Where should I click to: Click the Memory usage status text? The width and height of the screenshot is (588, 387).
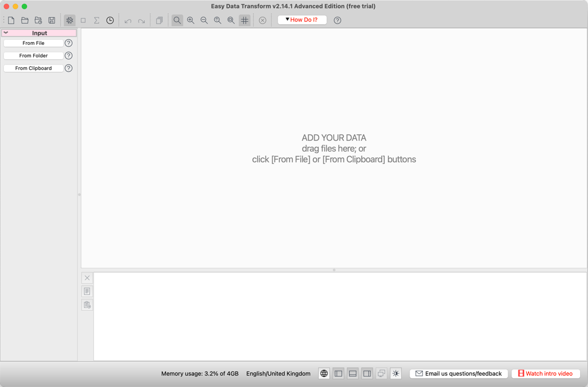(200, 374)
